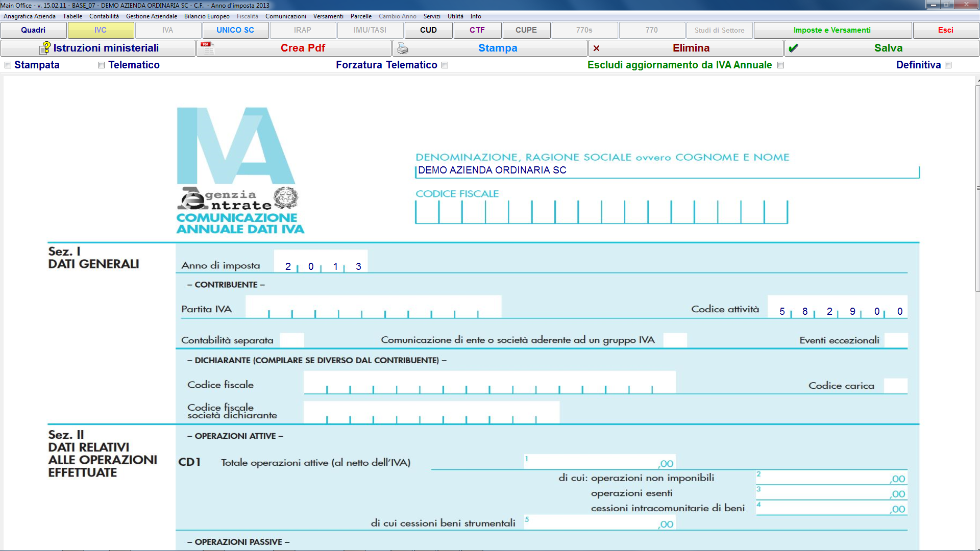
Task: Click the printer icon beside Stampa
Action: pyautogui.click(x=403, y=48)
